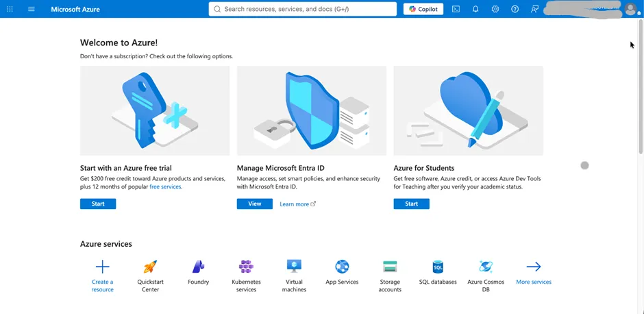Click the More services arrow
The image size is (644, 314).
click(x=534, y=267)
